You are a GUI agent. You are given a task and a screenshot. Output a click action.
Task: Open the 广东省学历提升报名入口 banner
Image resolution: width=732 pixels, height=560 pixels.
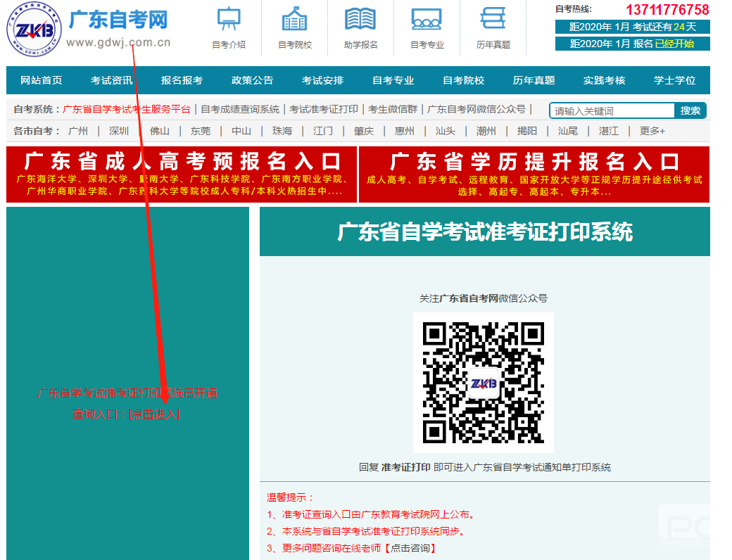[534, 174]
